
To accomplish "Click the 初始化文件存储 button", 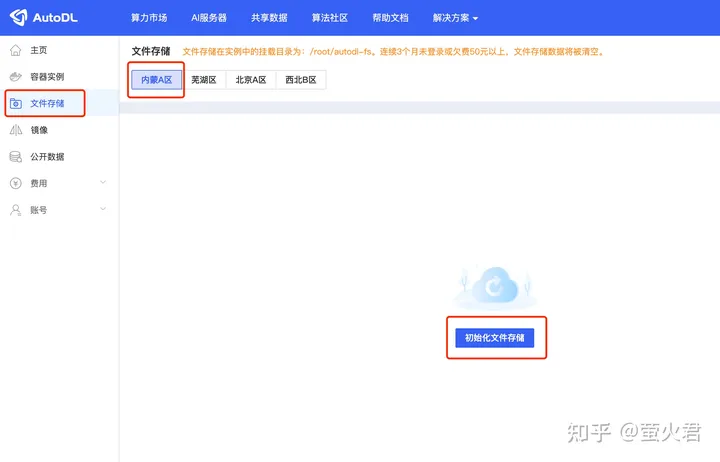I will coord(495,338).
